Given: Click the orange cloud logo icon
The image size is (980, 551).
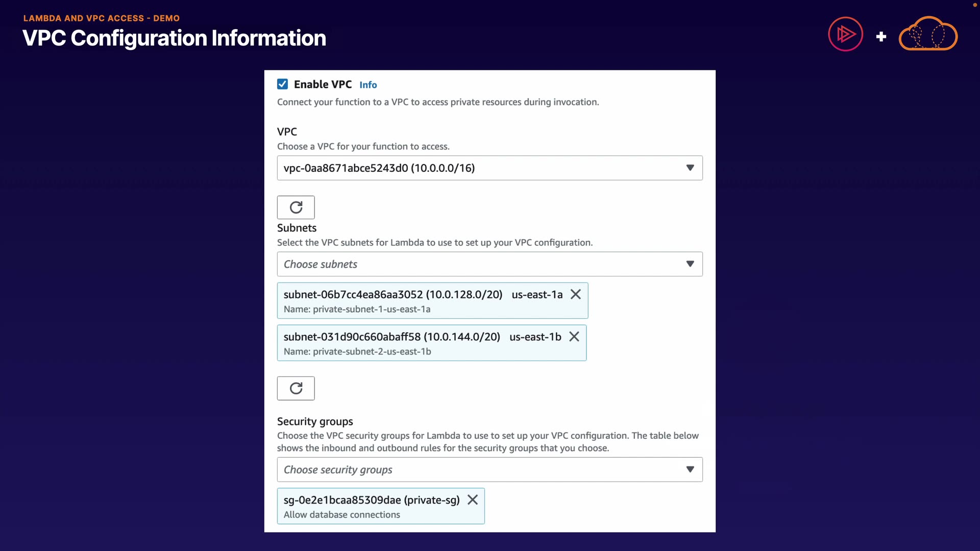Looking at the screenshot, I should 928,34.
